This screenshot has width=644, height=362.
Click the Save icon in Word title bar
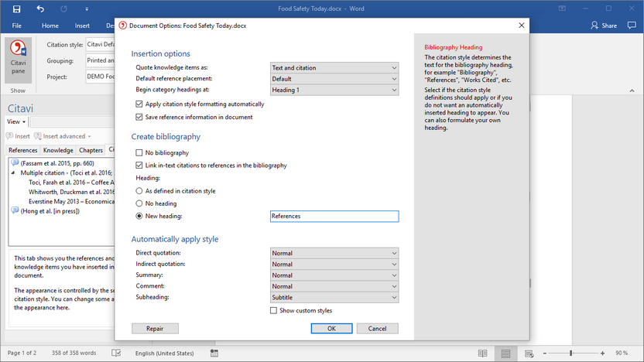[16, 9]
